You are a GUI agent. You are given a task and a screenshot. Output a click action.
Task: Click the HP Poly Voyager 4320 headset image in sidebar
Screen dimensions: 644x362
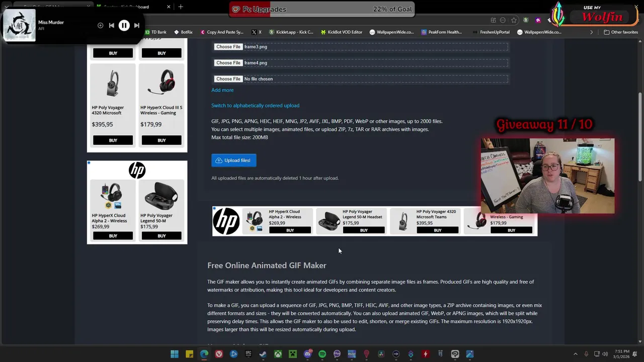113,83
